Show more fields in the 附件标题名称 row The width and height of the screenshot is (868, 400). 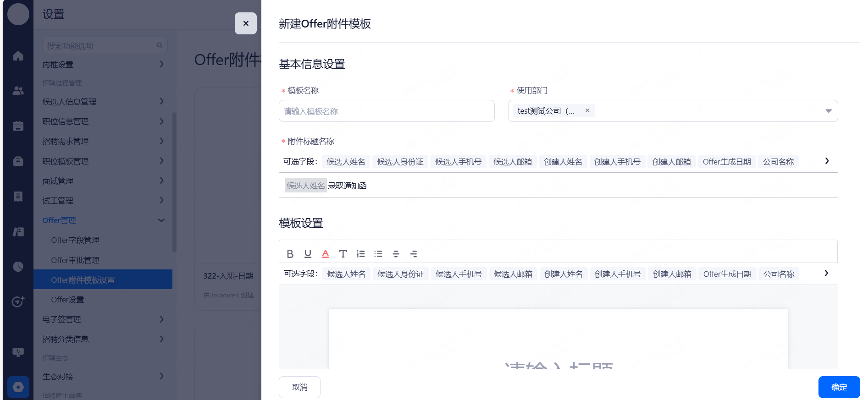click(x=827, y=161)
